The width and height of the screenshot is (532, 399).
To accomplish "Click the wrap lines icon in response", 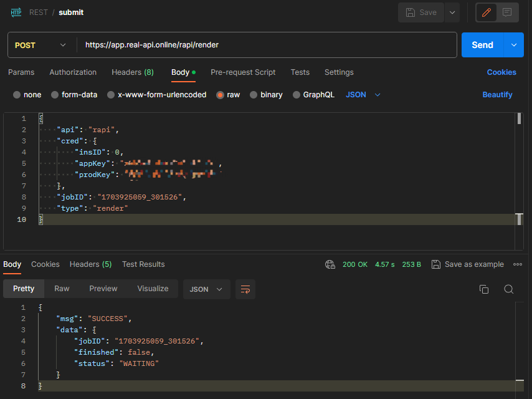I will (245, 289).
